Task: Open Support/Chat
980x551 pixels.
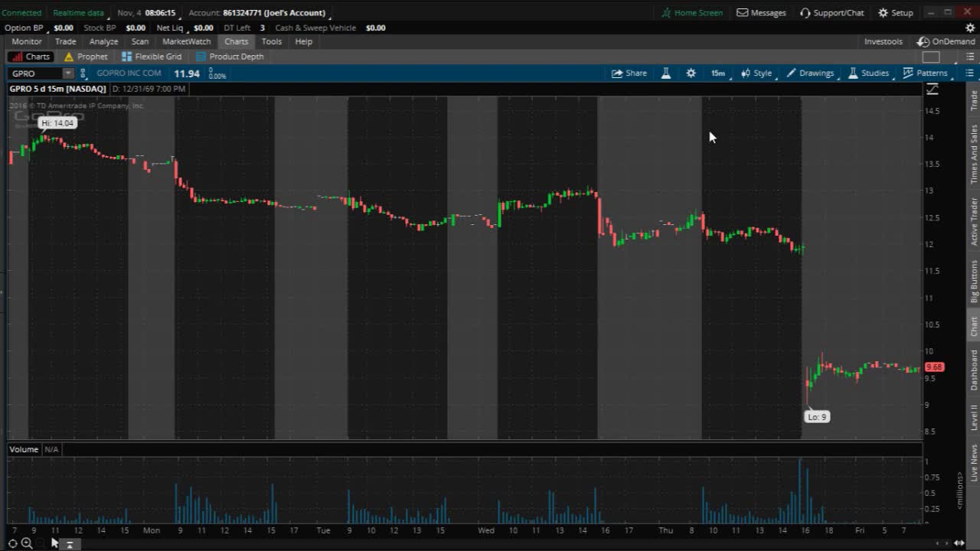Action: click(x=831, y=12)
